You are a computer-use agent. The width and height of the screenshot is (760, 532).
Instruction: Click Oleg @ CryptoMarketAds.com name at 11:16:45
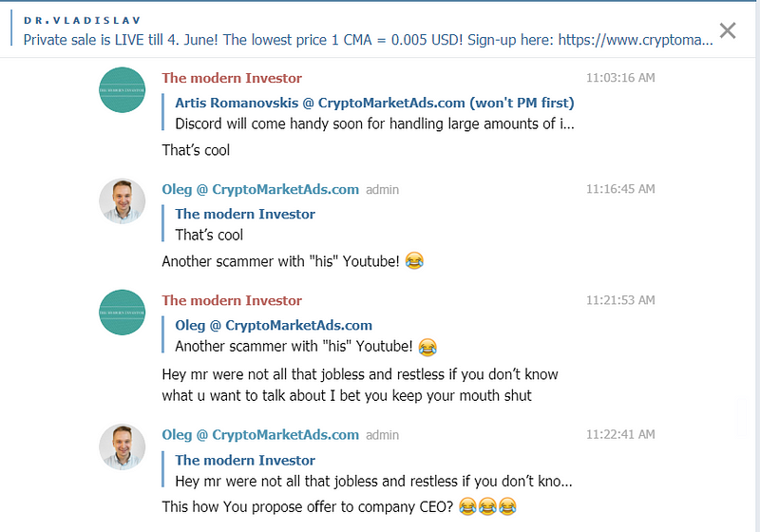pyautogui.click(x=260, y=189)
